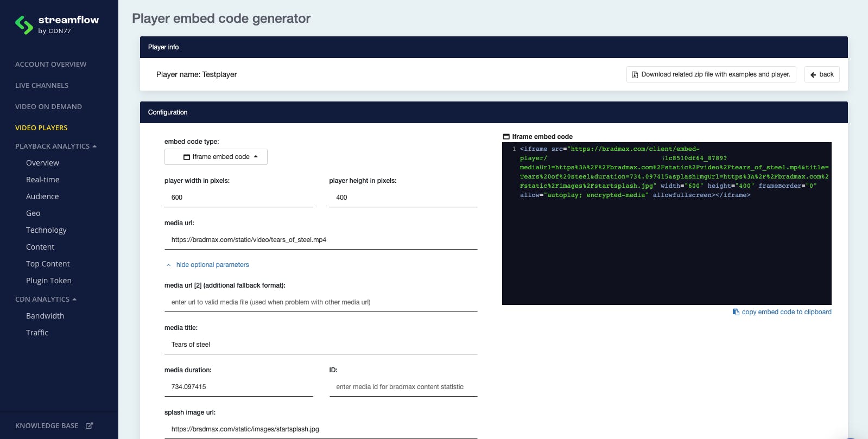868x439 pixels.
Task: Open Account Overview page
Action: (50, 65)
